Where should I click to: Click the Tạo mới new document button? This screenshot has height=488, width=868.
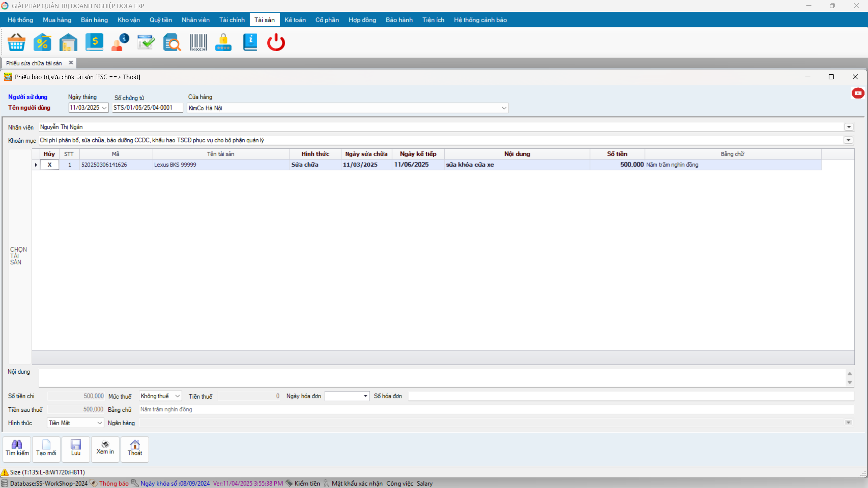[46, 449]
